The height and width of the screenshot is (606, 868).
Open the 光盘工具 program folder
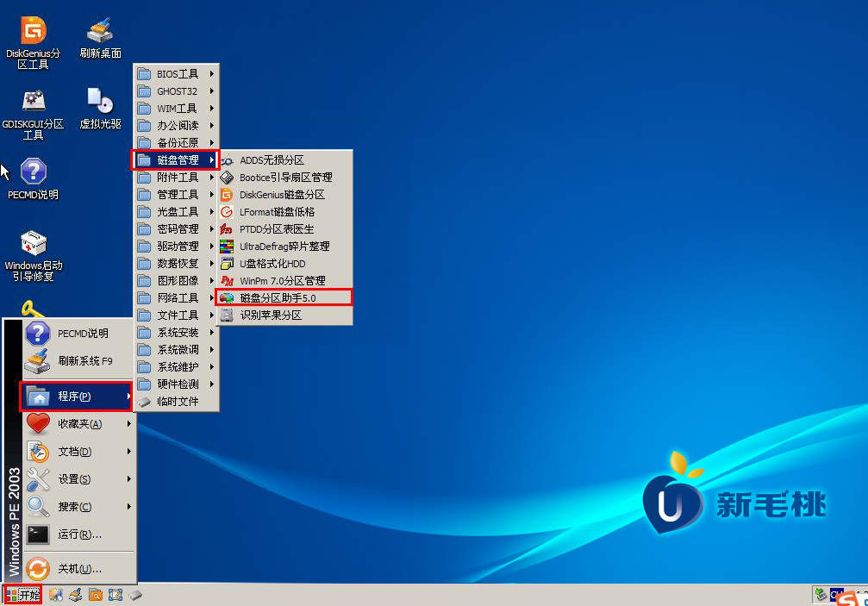177,212
